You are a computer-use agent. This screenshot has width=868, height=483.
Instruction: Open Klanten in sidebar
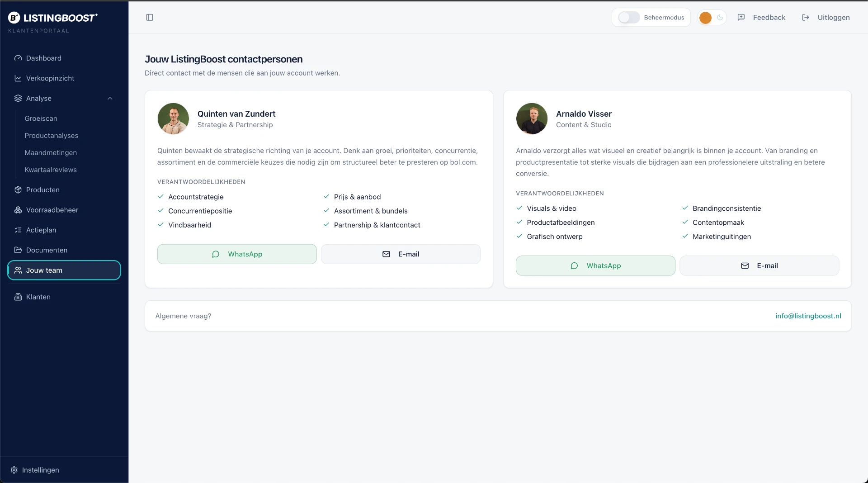[x=64, y=297]
